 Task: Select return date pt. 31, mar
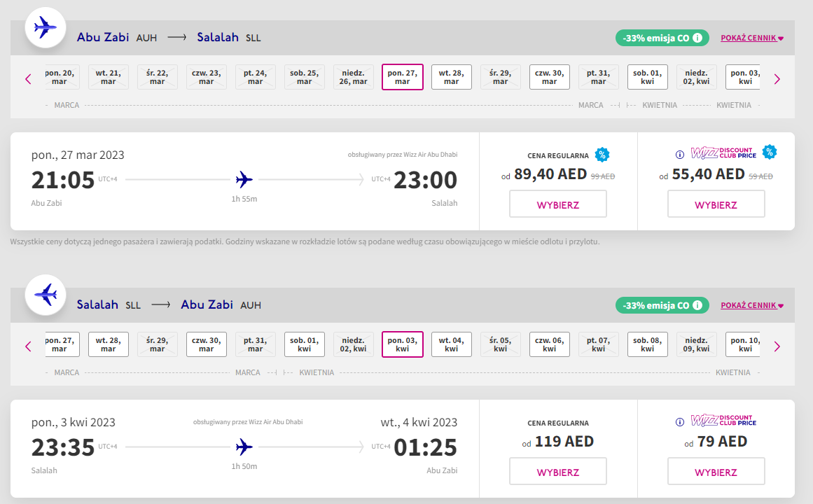(255, 345)
